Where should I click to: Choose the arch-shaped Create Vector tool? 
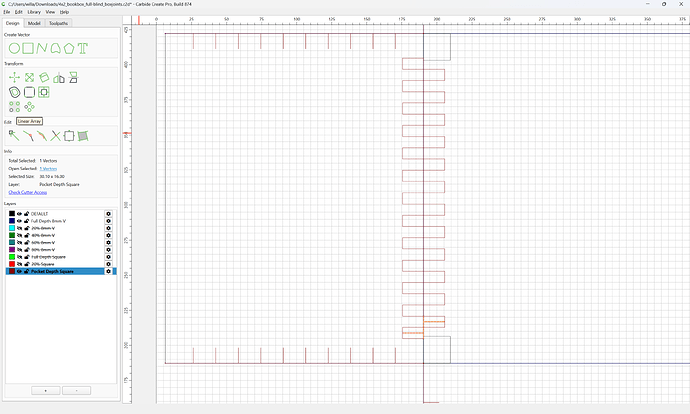pos(55,48)
